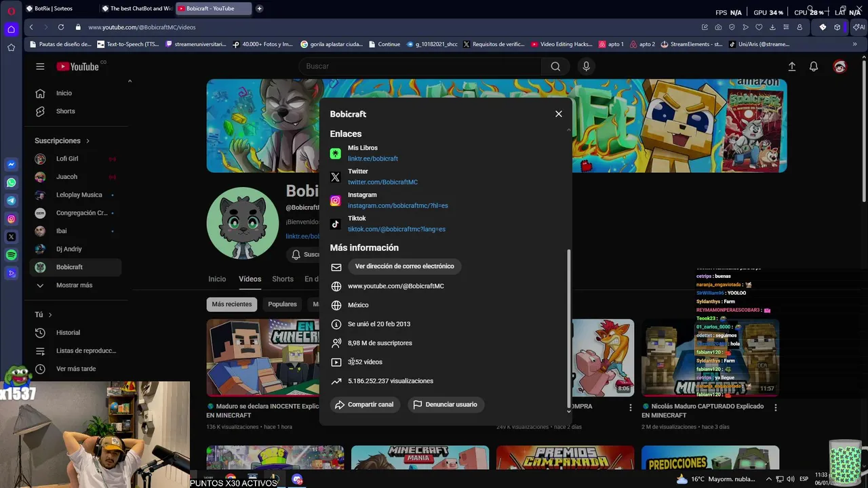Open options menu for Nicolás Maduro CAPTURADO video

click(775, 407)
